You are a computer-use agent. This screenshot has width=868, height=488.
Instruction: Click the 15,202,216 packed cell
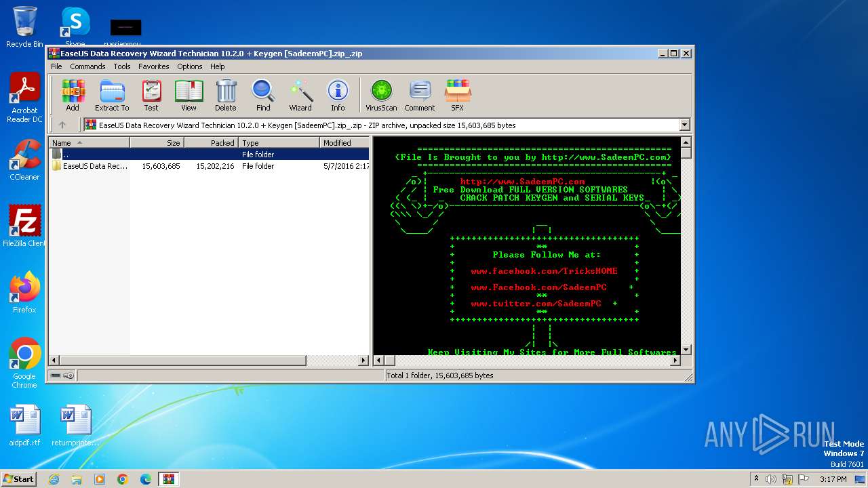[x=215, y=166]
